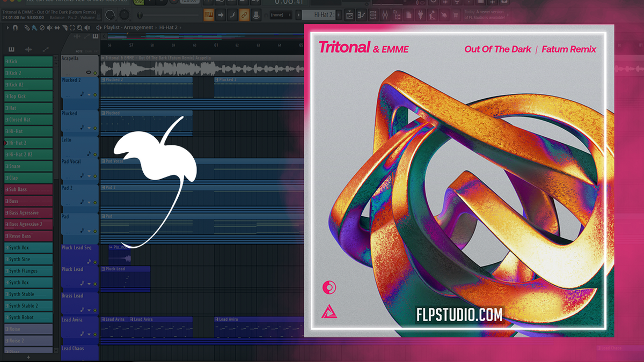644x362 pixels.
Task: Open the Mixer from the top toolbar
Action: coord(385,14)
